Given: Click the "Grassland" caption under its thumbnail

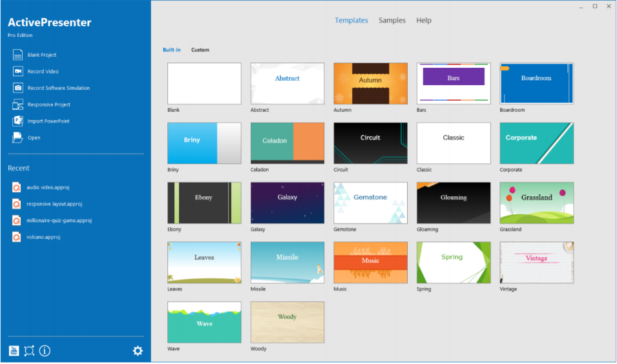Looking at the screenshot, I should point(510,230).
